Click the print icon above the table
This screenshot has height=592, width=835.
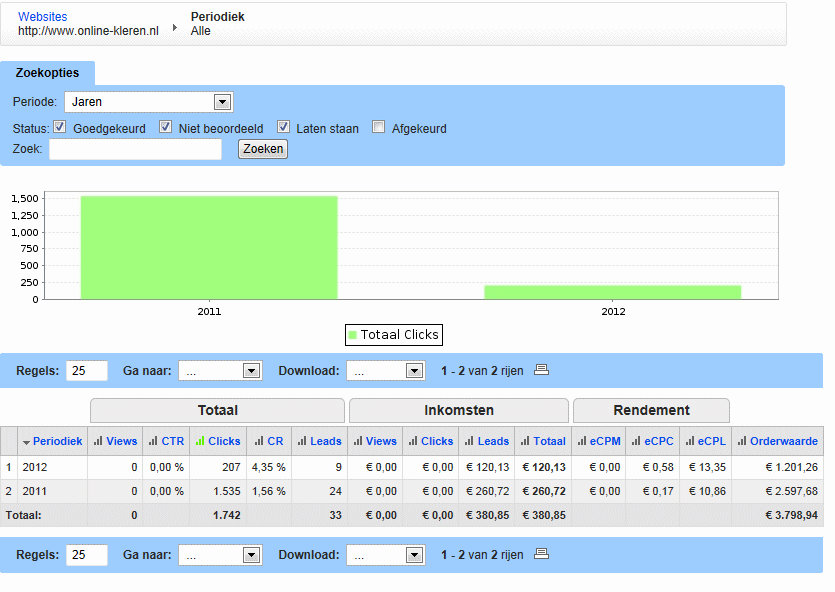[x=542, y=369]
